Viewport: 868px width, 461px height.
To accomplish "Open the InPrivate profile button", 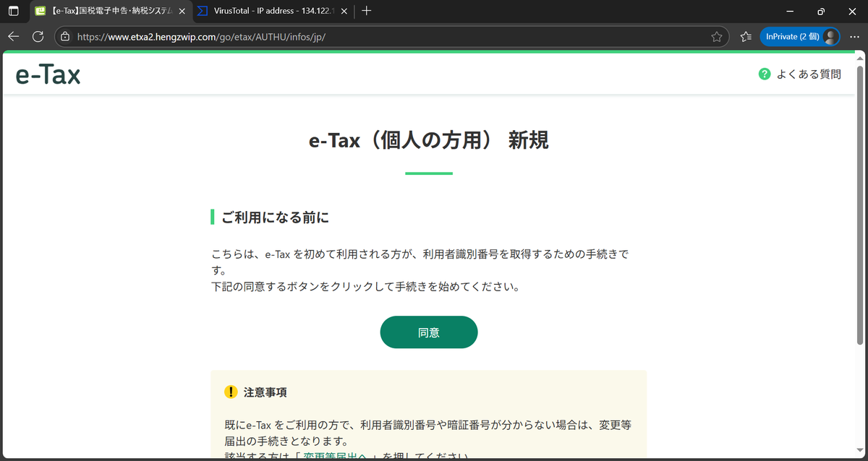I will click(799, 37).
